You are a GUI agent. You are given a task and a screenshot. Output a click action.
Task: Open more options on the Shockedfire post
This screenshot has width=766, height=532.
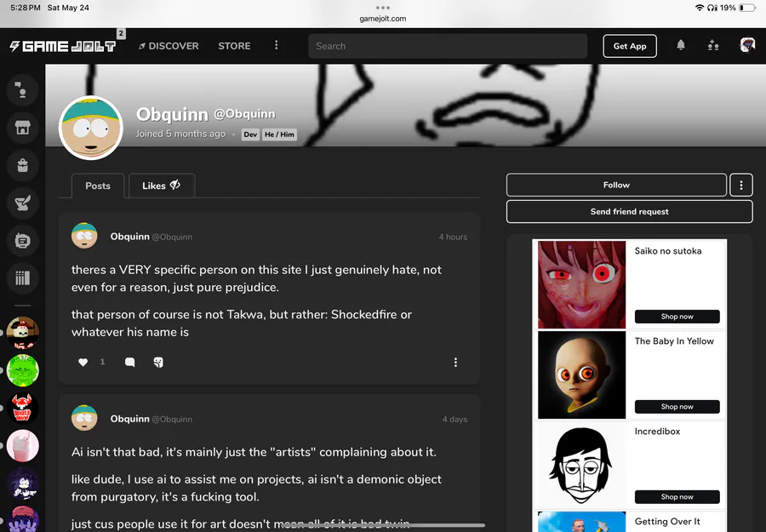(x=455, y=362)
